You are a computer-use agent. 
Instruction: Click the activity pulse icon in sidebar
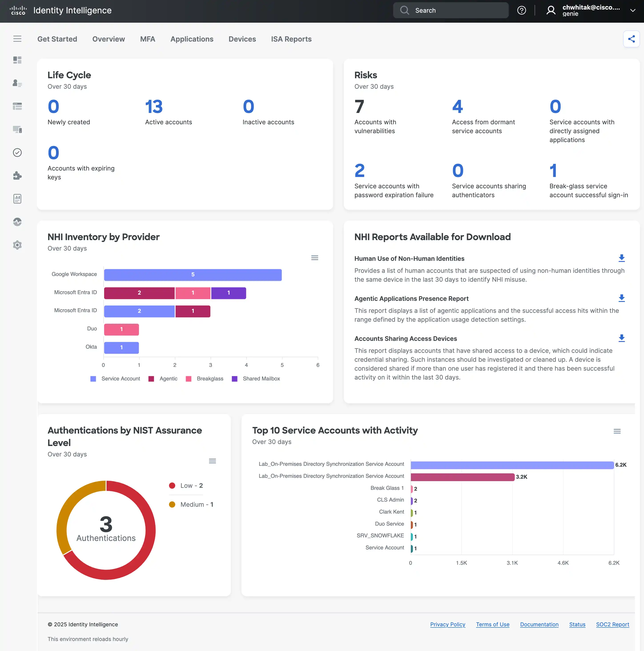[17, 222]
